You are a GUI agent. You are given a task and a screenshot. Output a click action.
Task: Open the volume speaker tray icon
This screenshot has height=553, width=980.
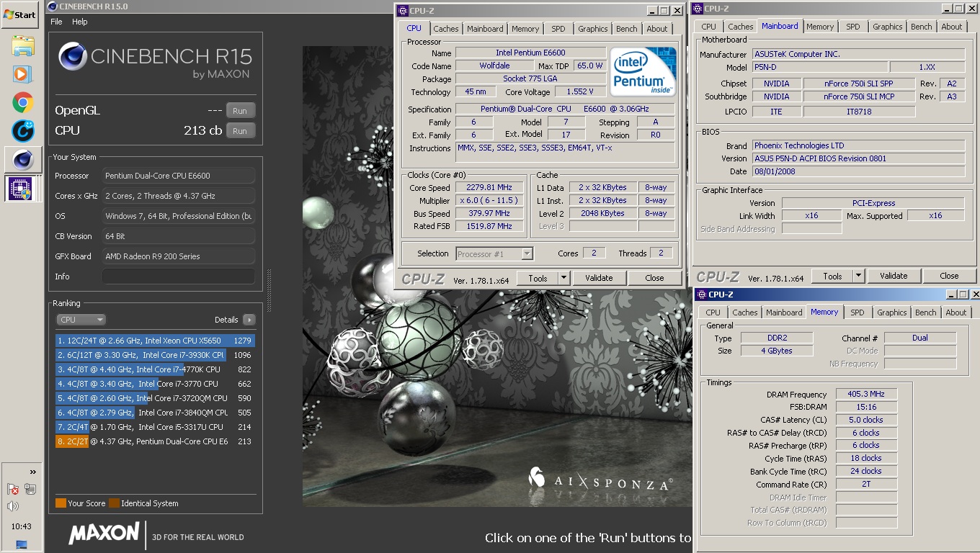(x=13, y=506)
